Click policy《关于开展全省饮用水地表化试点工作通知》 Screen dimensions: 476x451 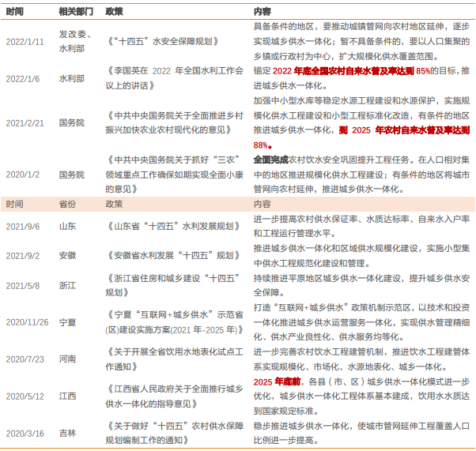[175, 359]
